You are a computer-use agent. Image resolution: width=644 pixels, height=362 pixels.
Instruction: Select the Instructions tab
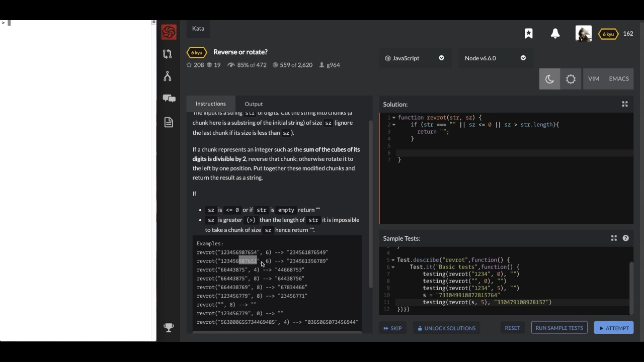coord(211,104)
